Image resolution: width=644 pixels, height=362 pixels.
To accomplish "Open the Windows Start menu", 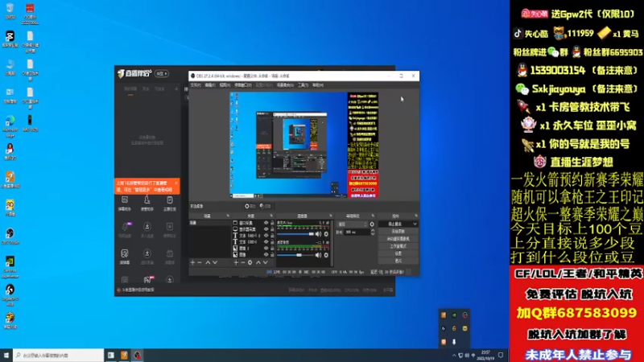I will (6, 356).
